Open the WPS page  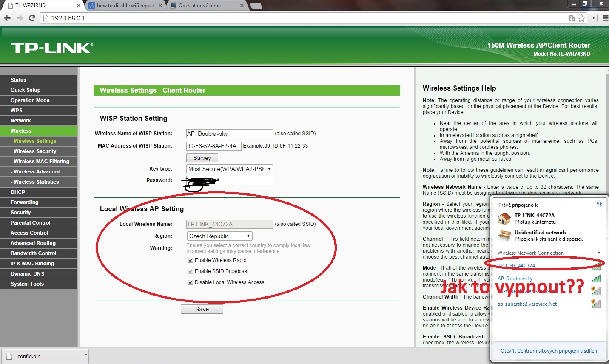(x=39, y=111)
